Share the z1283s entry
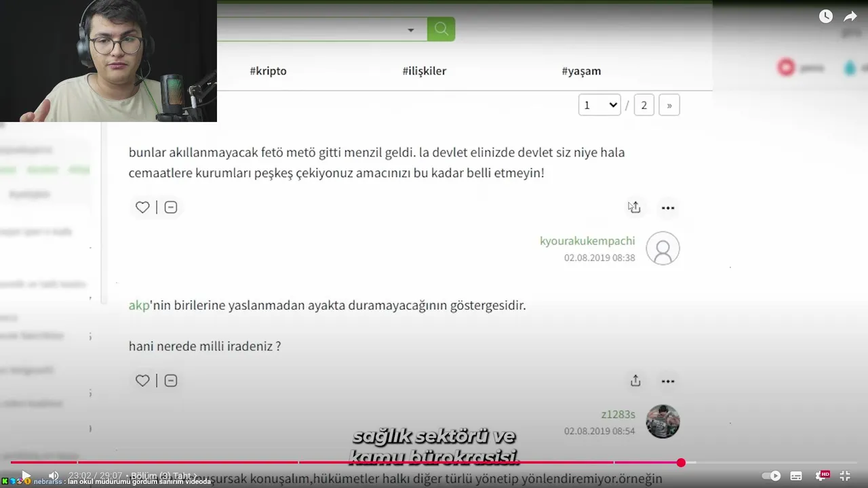The height and width of the screenshot is (488, 868). (635, 381)
